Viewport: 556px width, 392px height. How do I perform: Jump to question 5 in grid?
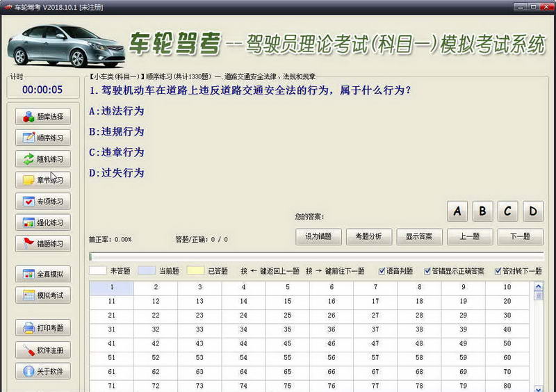(x=288, y=288)
